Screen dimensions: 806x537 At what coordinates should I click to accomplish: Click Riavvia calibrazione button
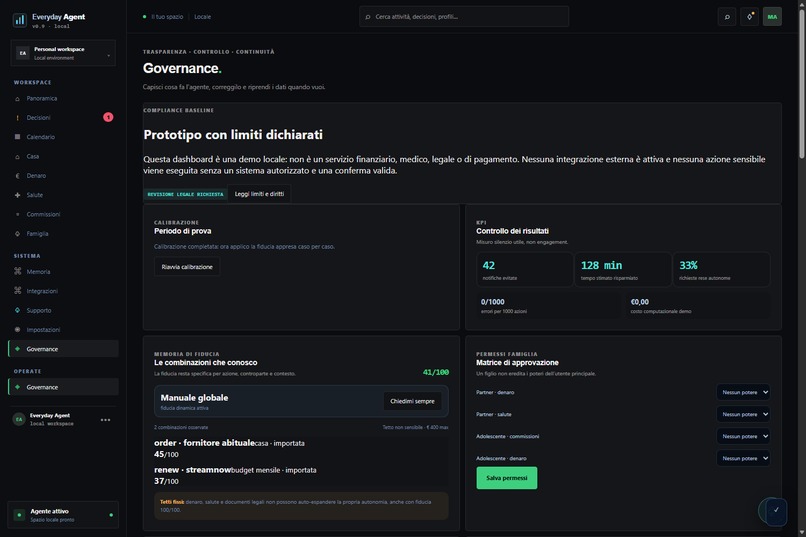[187, 267]
